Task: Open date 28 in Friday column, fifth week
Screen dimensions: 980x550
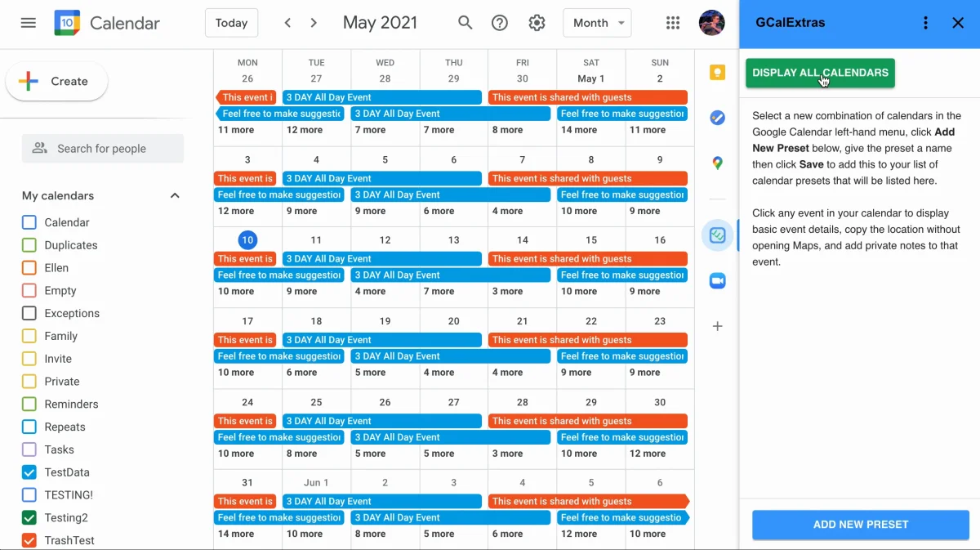Action: pos(523,402)
